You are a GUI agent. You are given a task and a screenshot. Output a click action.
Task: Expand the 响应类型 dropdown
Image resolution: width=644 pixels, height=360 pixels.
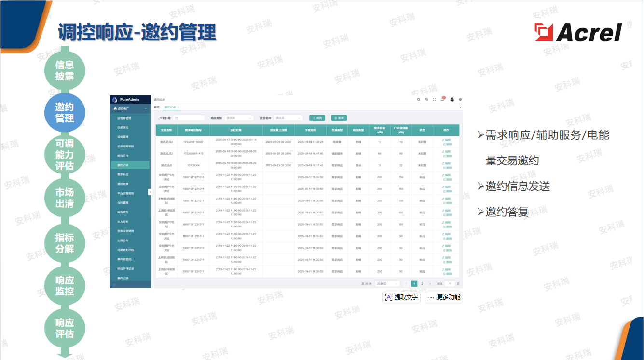click(x=239, y=118)
